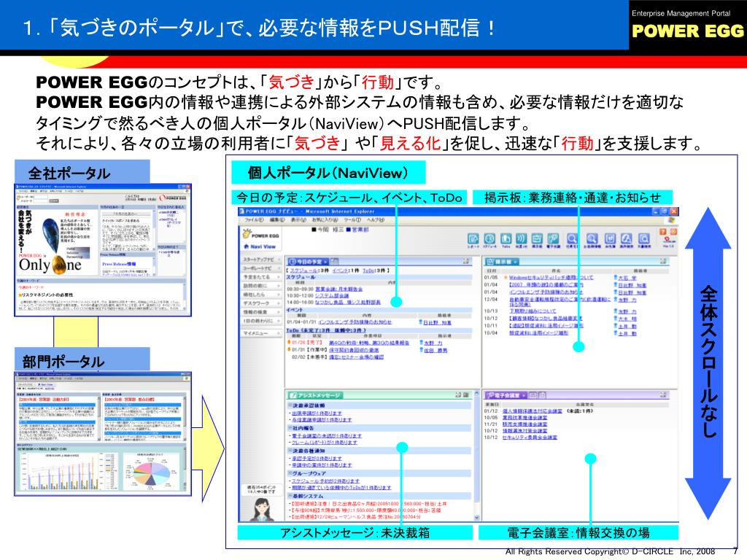Open the 表示 menu
747x560 pixels.
(x=298, y=220)
